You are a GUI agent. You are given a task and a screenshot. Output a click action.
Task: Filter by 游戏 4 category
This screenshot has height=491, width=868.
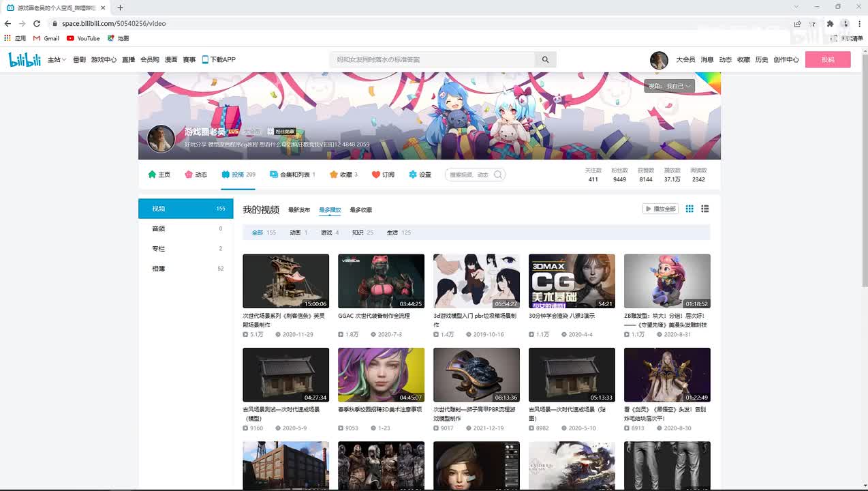click(x=330, y=233)
